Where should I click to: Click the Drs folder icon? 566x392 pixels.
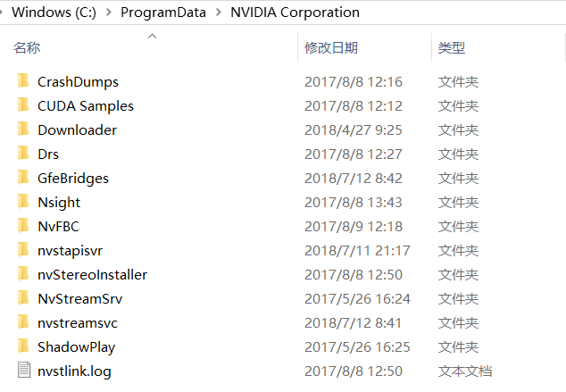pos(23,154)
